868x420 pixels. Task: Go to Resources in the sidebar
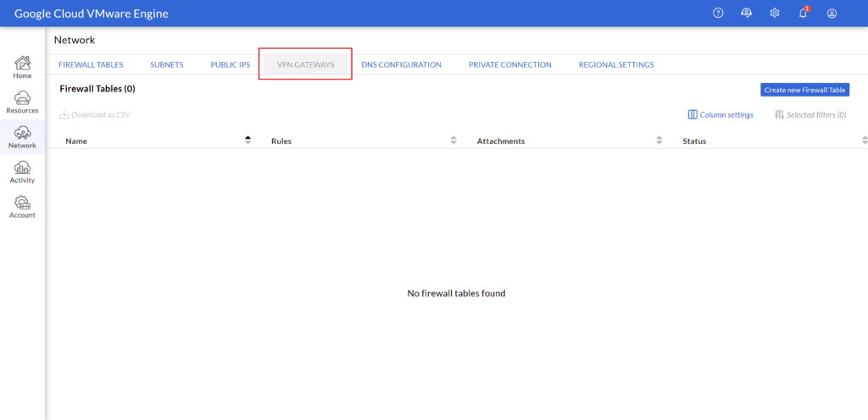22,102
